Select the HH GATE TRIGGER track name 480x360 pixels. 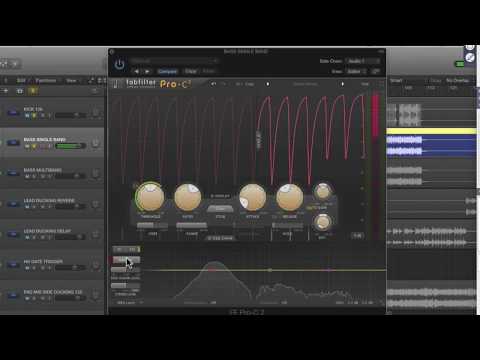tap(43, 261)
